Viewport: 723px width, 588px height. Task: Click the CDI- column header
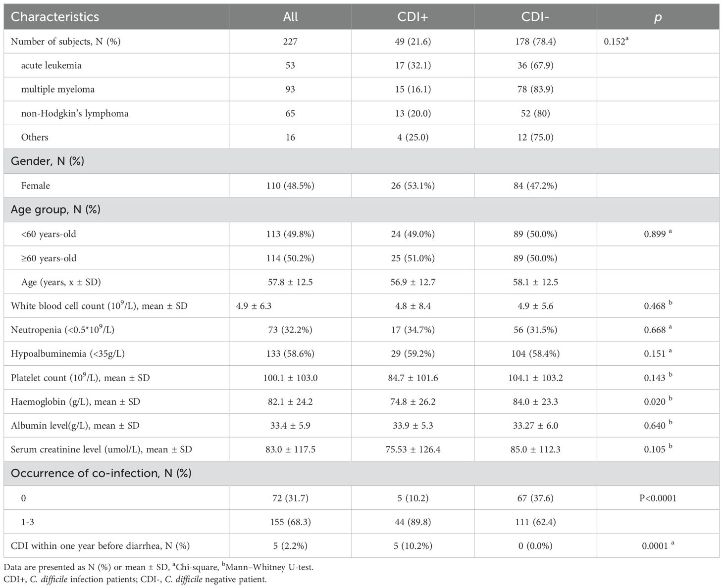[x=535, y=17]
